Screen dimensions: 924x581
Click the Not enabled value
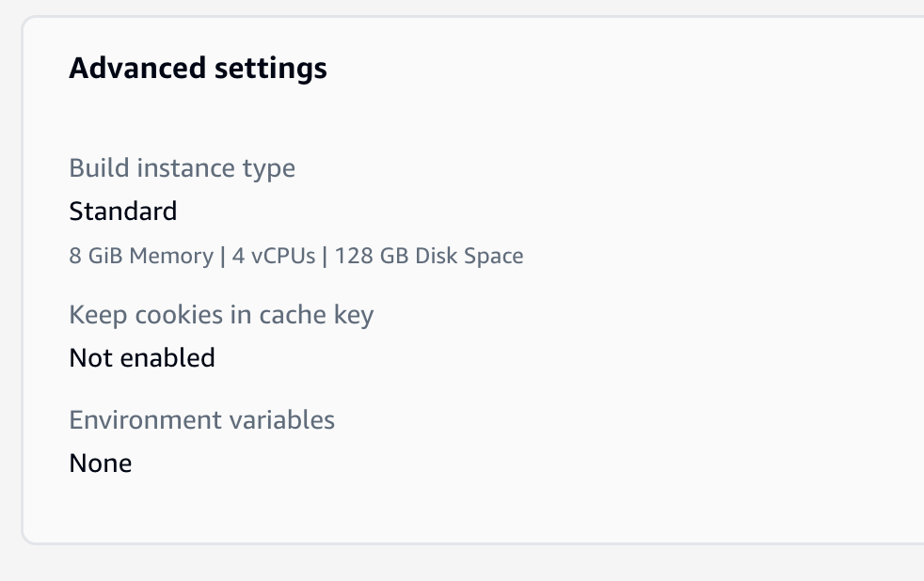pos(142,357)
